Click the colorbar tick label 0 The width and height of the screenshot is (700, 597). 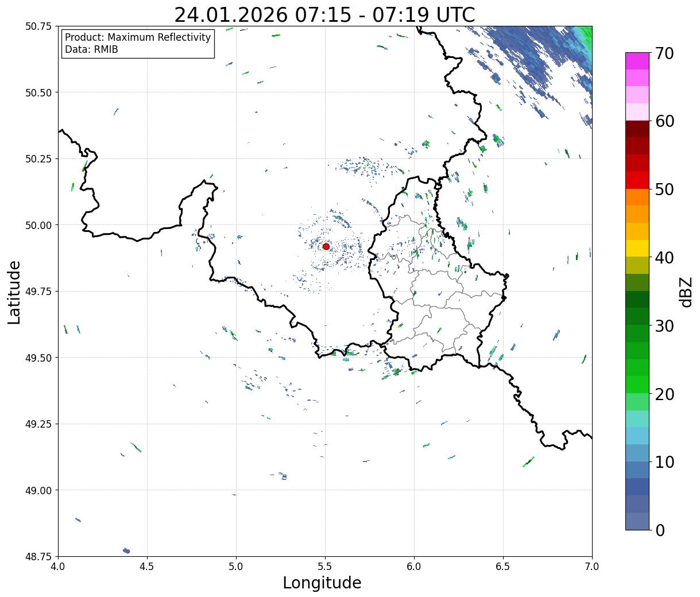coord(659,530)
